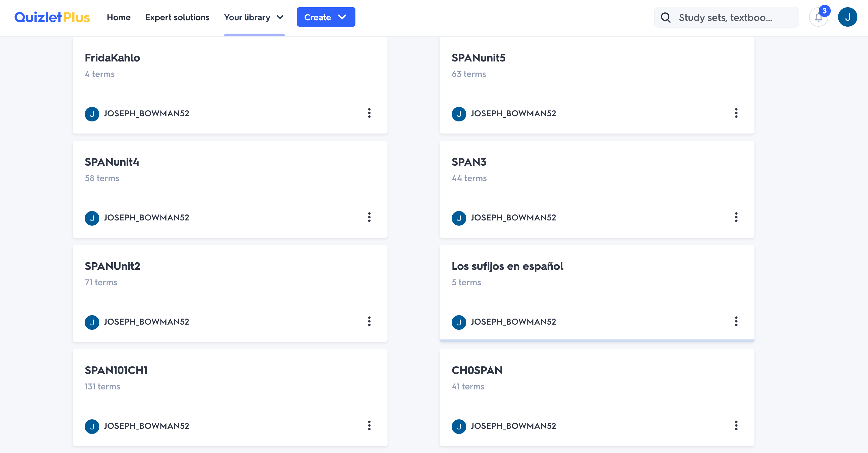Expand the Create dropdown button
Image resolution: width=868 pixels, height=453 pixels.
coord(326,17)
